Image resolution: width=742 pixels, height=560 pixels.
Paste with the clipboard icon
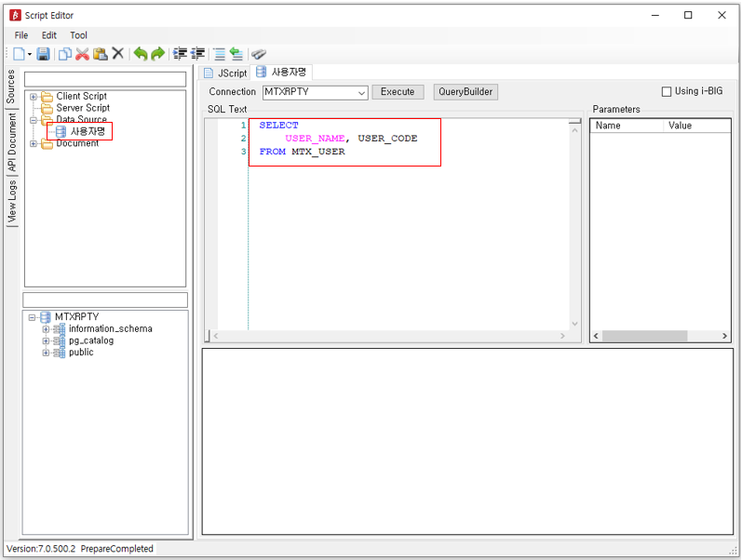pyautogui.click(x=100, y=54)
